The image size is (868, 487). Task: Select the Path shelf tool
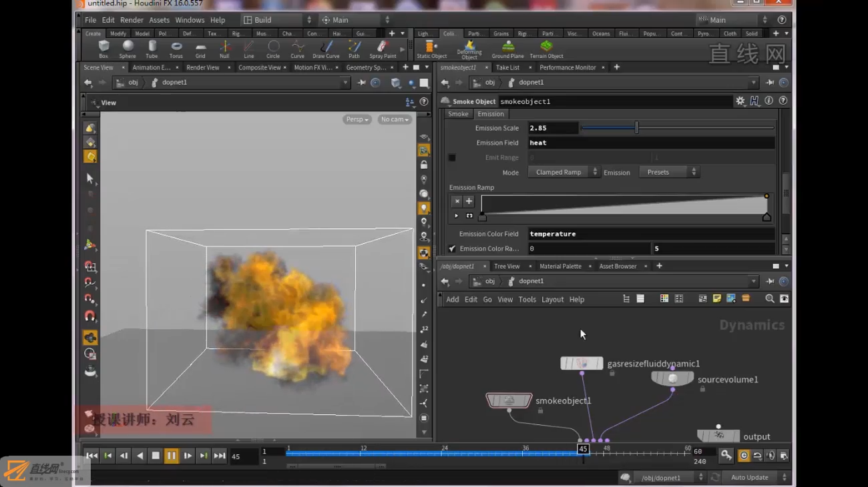point(354,49)
